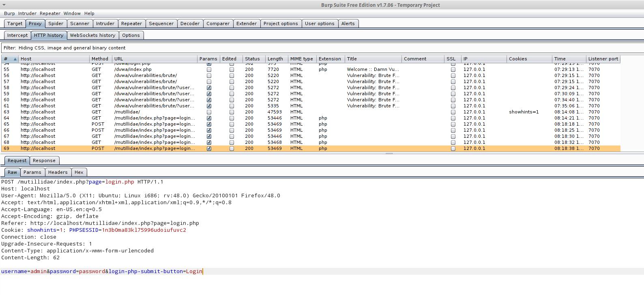View the request Headers tab
Viewport: 644px width, 295px height.
pyautogui.click(x=58, y=172)
